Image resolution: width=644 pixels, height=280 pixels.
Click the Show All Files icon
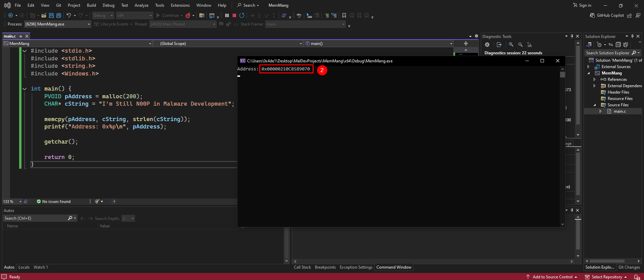click(626, 45)
